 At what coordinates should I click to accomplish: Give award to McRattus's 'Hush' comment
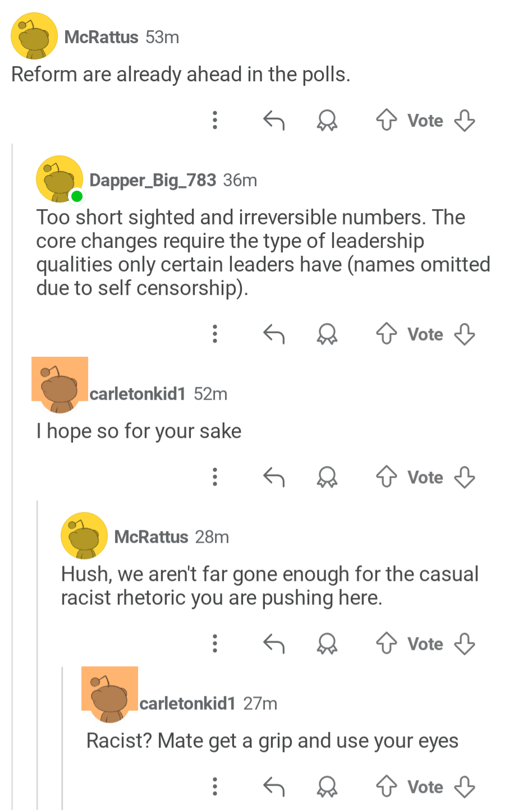327,644
